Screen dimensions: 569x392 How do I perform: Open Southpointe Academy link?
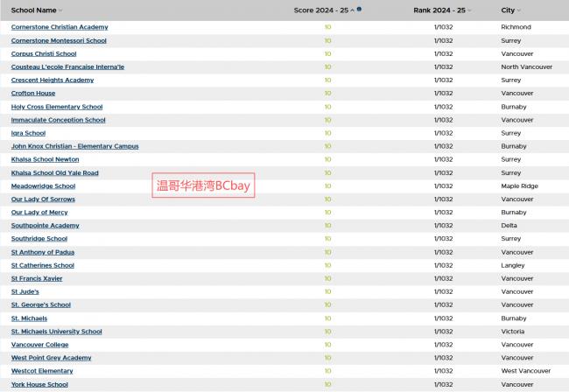coord(45,225)
